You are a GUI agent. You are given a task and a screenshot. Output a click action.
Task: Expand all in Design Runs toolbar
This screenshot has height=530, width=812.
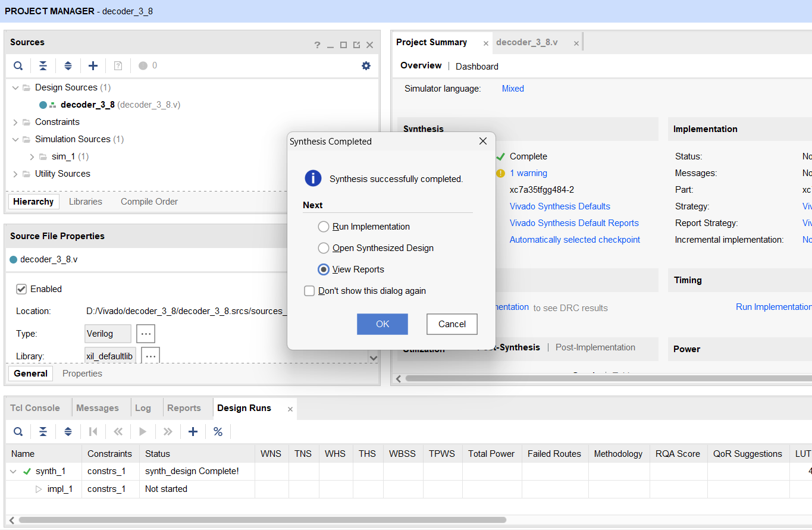[68, 432]
